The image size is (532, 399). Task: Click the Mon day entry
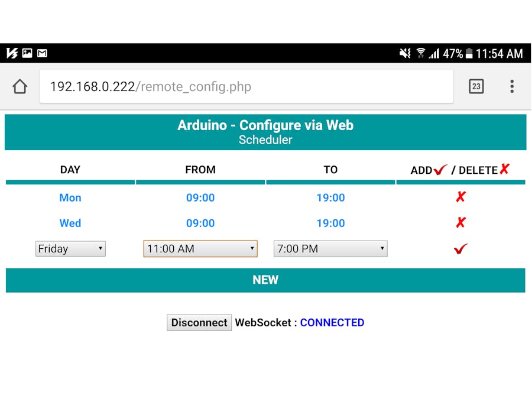coord(70,197)
